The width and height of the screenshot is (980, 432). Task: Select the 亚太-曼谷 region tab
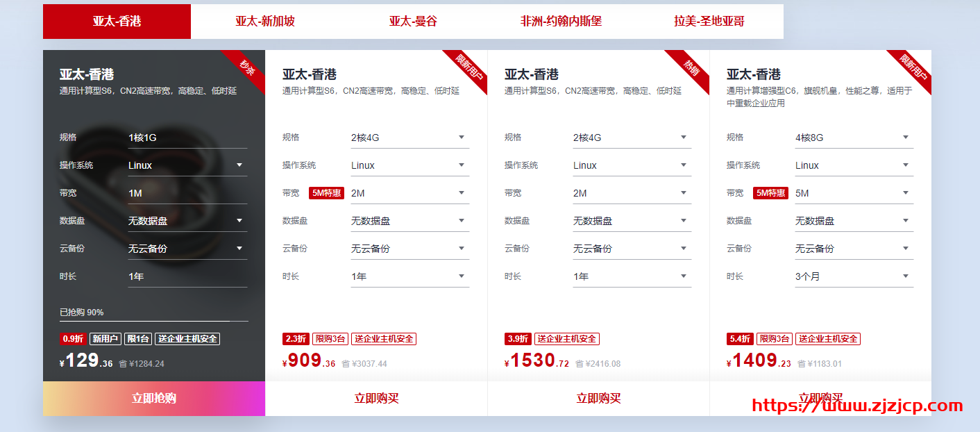point(413,21)
